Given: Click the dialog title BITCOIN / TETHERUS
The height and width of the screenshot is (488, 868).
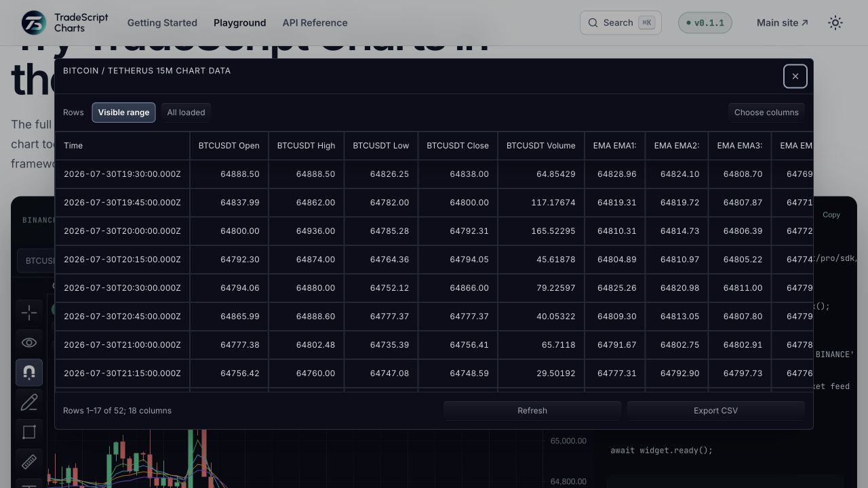Looking at the screenshot, I should [146, 70].
